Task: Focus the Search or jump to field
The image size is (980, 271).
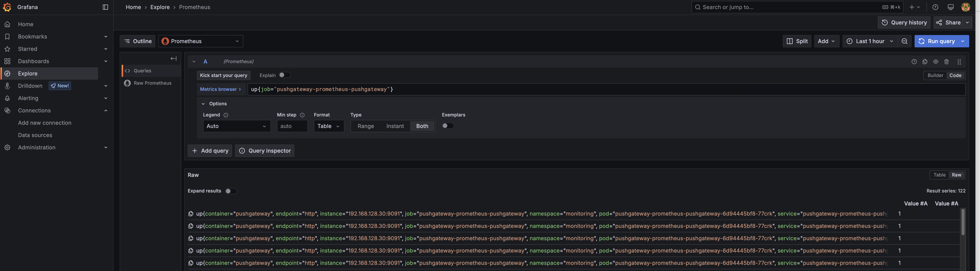Action: 797,7
